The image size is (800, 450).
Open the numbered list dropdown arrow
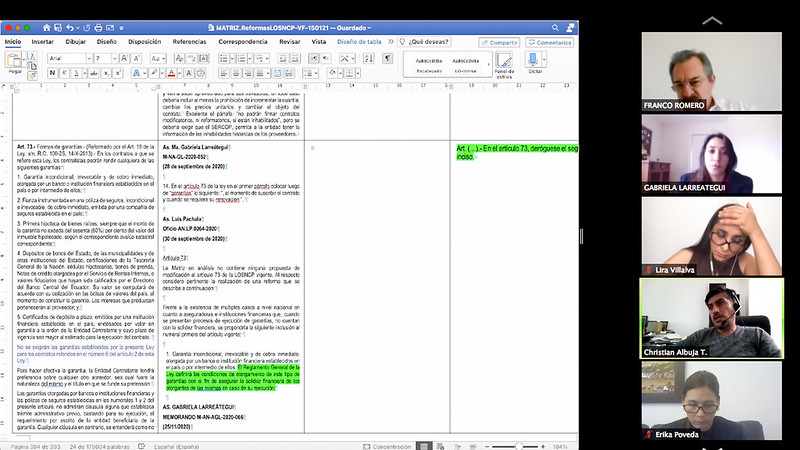[250, 59]
